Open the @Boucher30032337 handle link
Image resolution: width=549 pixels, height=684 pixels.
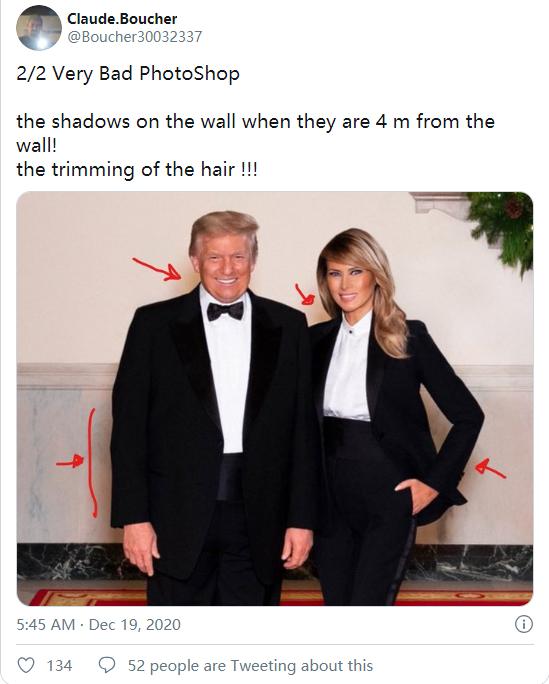coord(135,37)
